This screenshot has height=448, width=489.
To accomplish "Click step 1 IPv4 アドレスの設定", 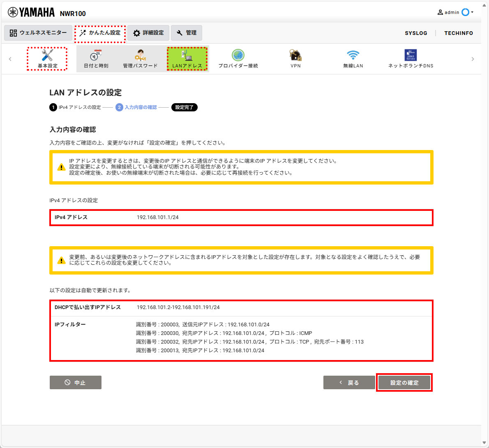I will point(75,107).
